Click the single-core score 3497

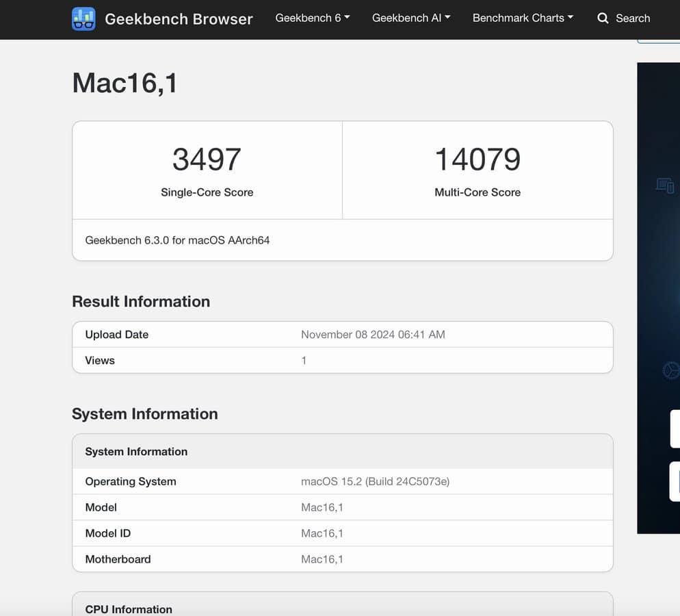point(207,159)
